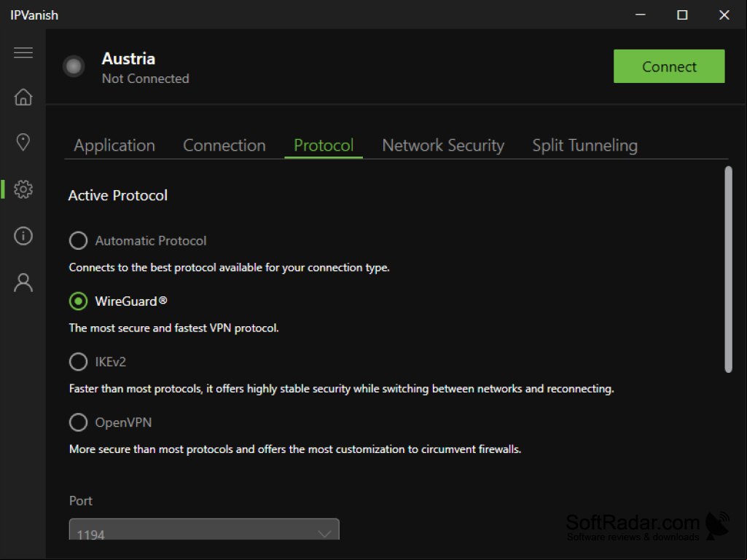
Task: Click 'The most secure and fastest VPN protocol.'
Action: 174,328
